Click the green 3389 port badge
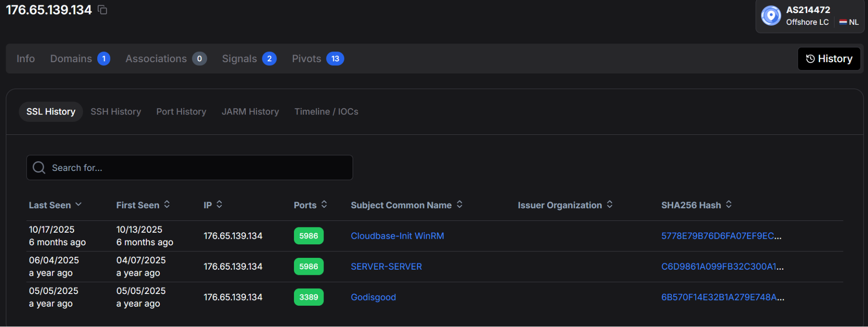 click(x=308, y=297)
